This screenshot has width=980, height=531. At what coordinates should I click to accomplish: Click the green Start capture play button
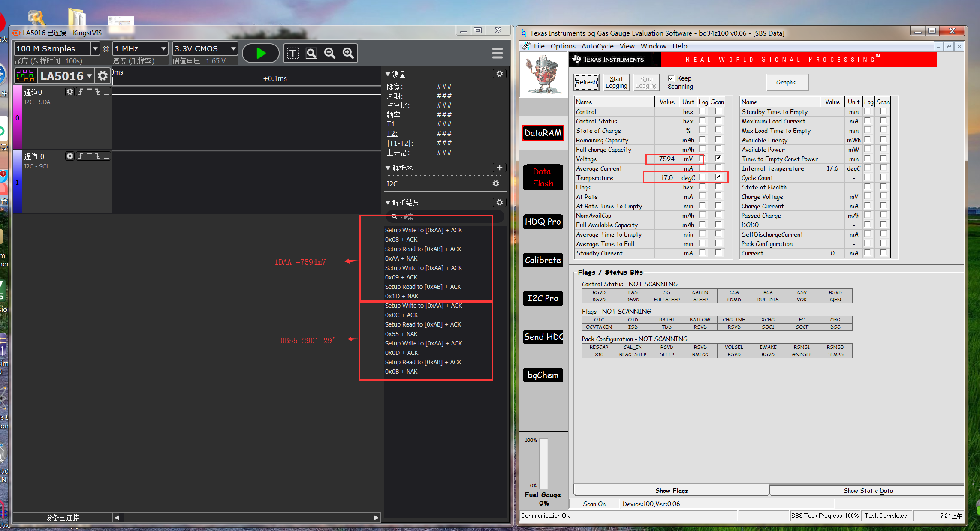point(260,53)
